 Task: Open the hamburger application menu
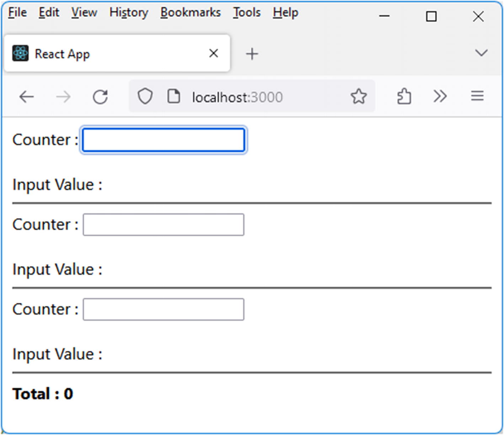point(477,96)
